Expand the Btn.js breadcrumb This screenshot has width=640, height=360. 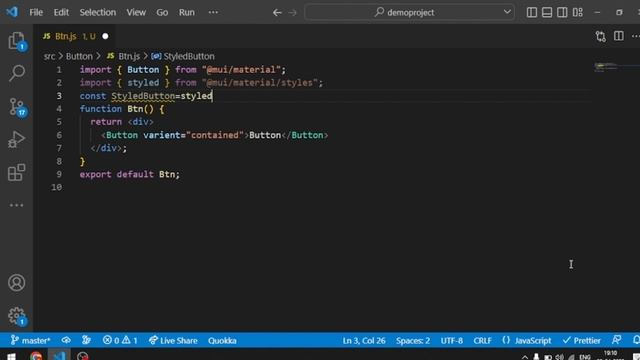pyautogui.click(x=124, y=56)
